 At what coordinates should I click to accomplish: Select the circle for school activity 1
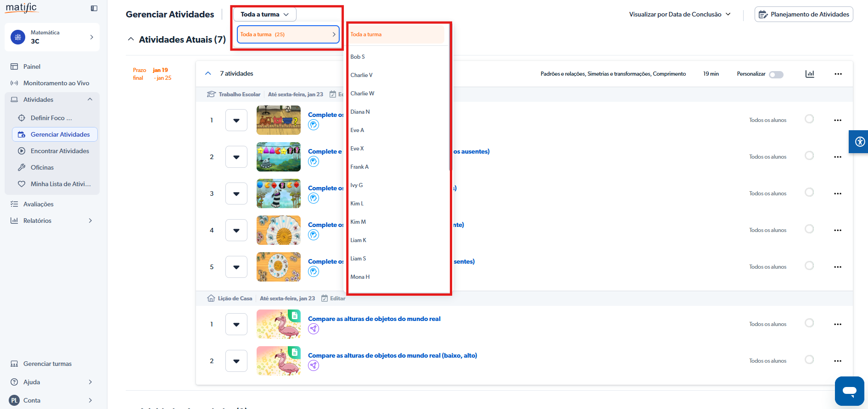[x=809, y=119]
